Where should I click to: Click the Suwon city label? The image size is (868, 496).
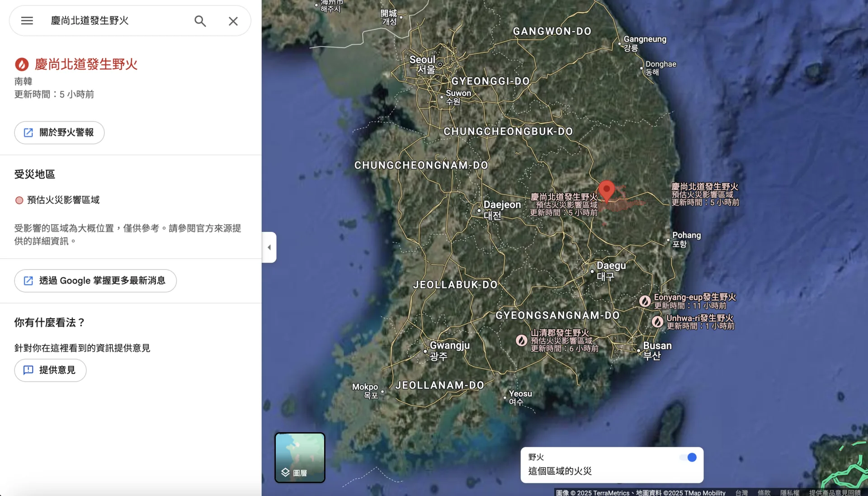point(458,97)
